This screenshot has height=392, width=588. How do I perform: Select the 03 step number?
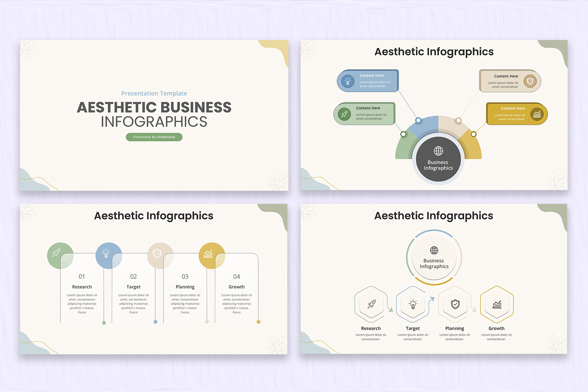[185, 277]
